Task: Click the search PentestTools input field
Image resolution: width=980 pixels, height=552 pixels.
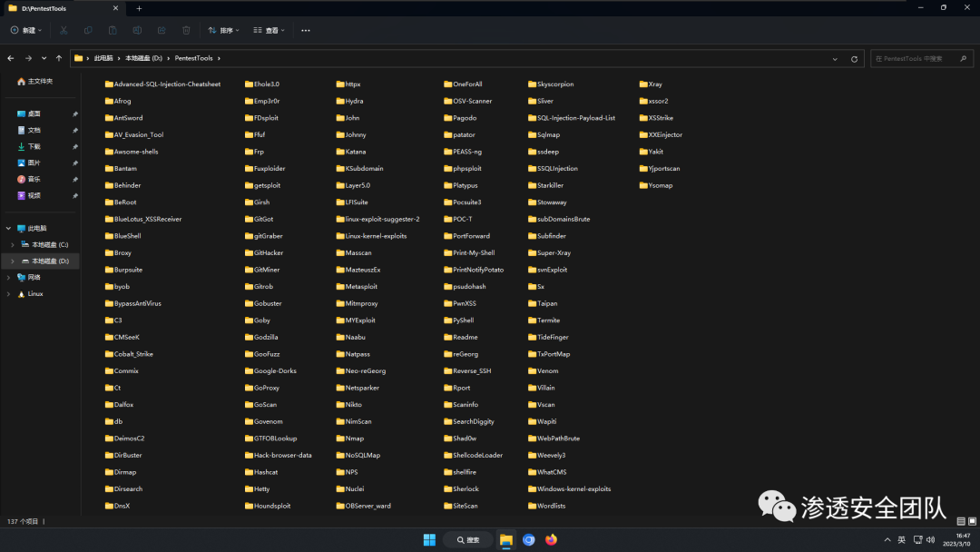Action: (x=922, y=58)
